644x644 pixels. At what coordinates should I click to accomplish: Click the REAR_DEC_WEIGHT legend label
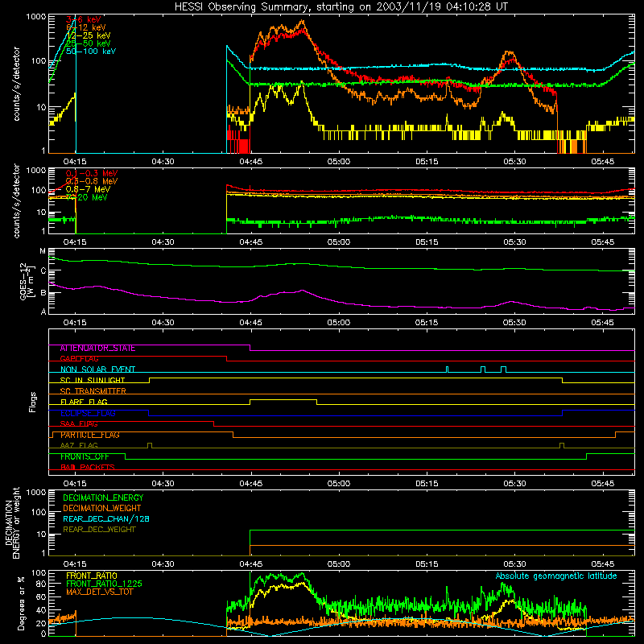click(x=99, y=530)
